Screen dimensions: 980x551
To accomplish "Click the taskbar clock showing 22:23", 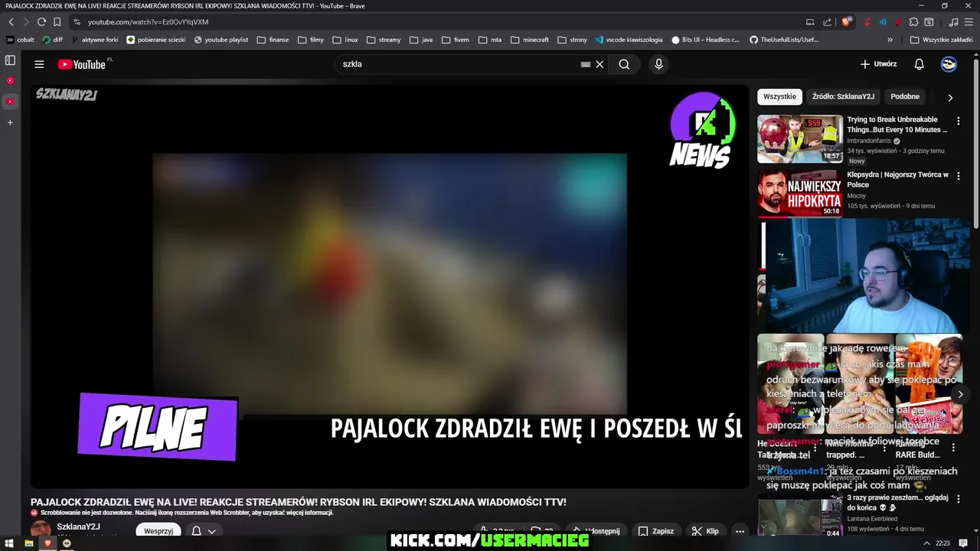I will point(942,543).
